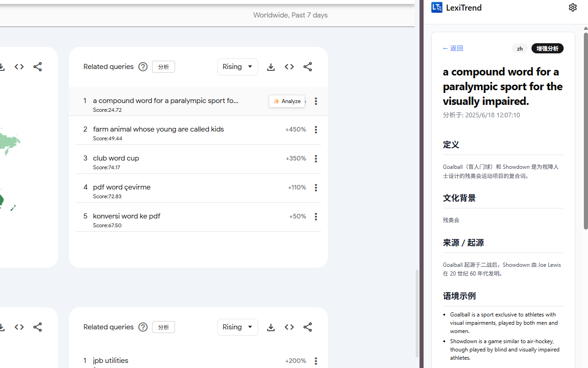Screen dimensions: 588x368
Task: Click the 文化背景 section heading
Action: pos(459,198)
